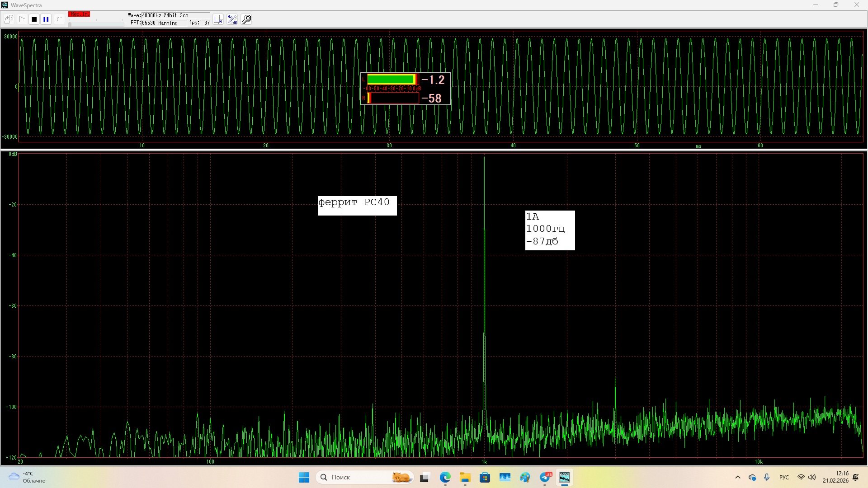Click the феррит PC40 annotation label

(357, 206)
